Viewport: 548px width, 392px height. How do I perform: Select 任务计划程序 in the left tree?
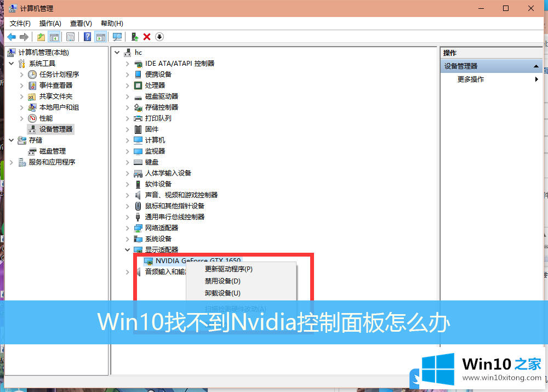[x=59, y=75]
